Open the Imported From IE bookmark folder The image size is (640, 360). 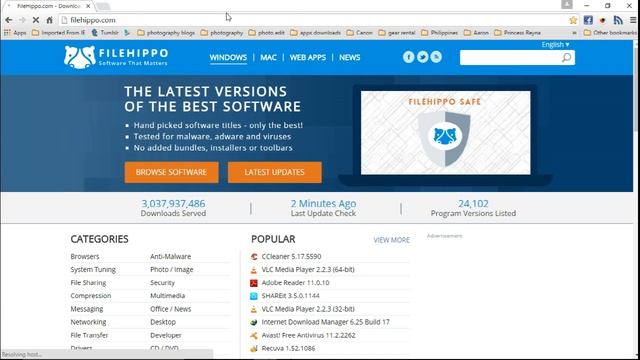click(x=58, y=33)
